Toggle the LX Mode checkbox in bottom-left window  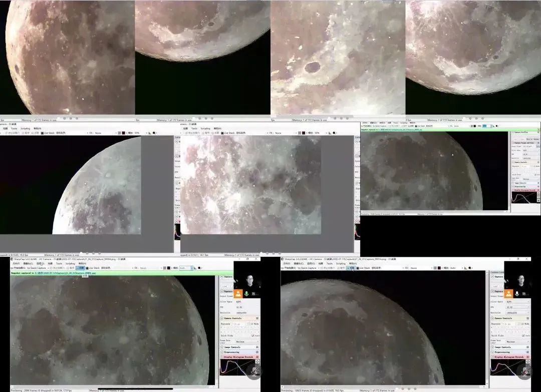[x=249, y=324]
